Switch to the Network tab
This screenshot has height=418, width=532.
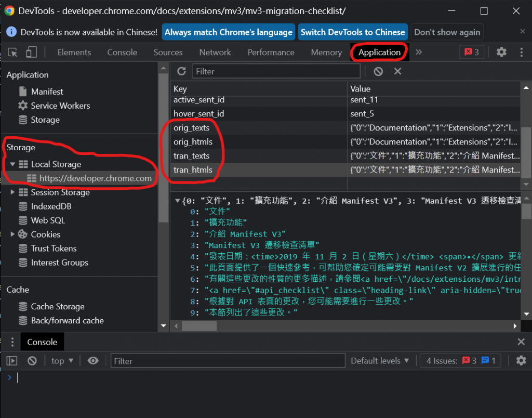point(215,53)
